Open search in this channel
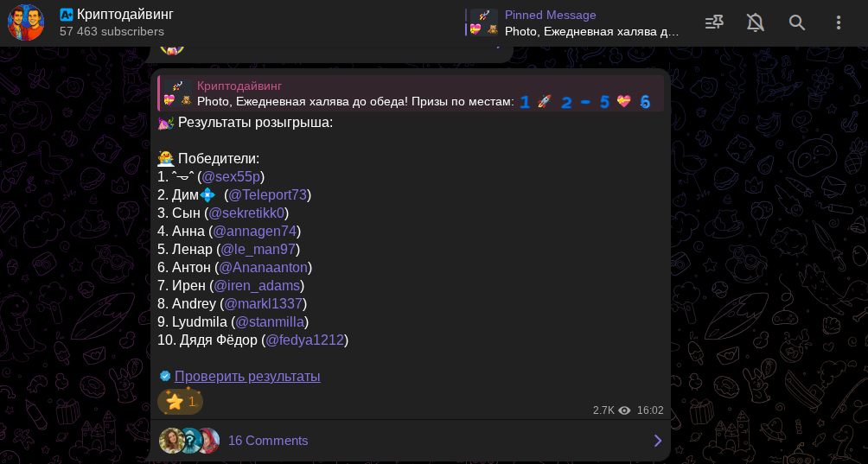This screenshot has height=464, width=868. 796,22
